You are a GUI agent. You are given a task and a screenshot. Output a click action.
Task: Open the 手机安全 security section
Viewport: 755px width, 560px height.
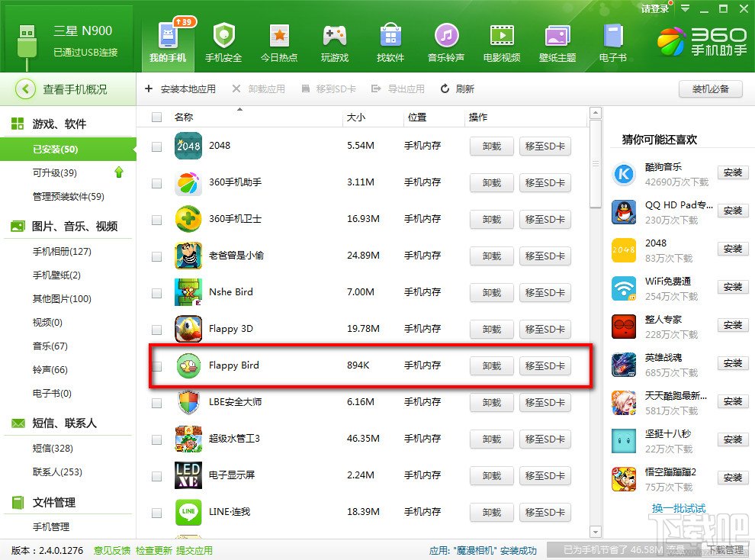pos(223,40)
